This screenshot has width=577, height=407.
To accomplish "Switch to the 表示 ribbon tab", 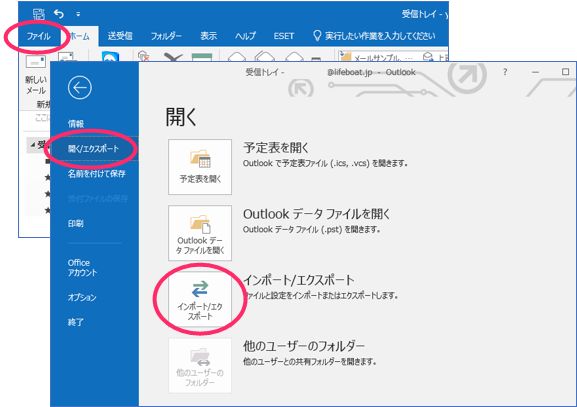I will (x=208, y=36).
